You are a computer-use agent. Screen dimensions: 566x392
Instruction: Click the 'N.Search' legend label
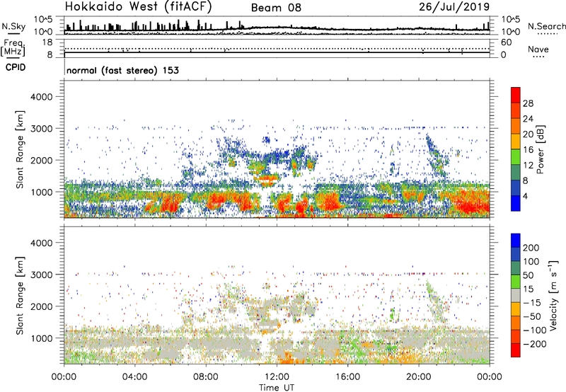click(x=546, y=26)
